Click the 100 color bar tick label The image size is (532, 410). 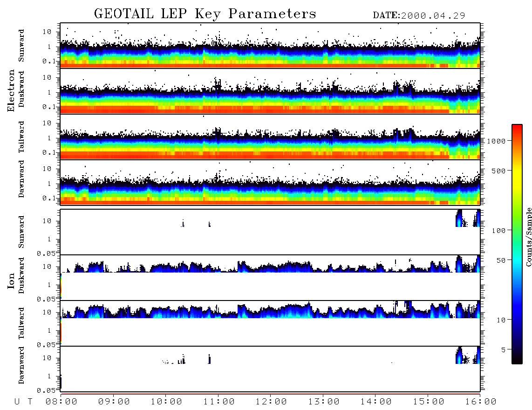point(499,231)
